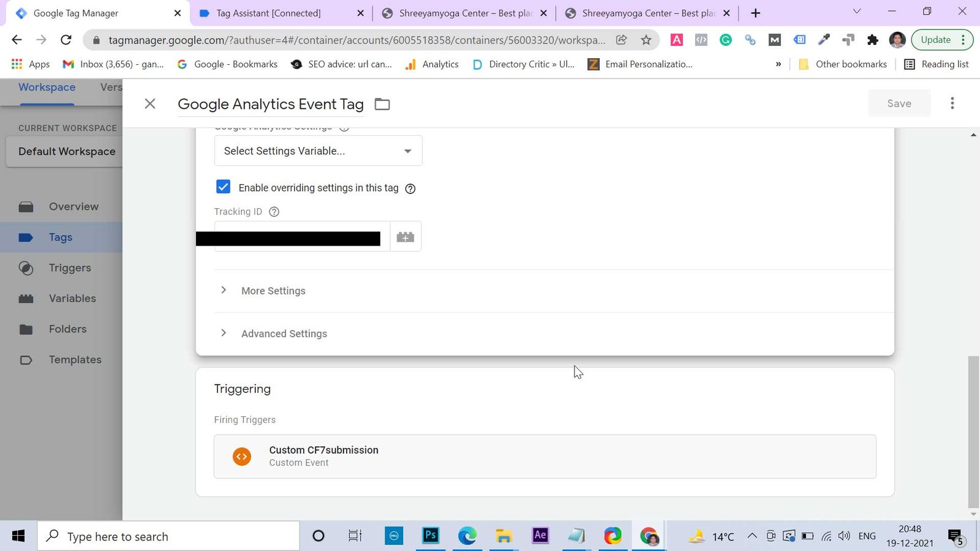Click the vertical scrollbar in the tag editor
The width and height of the screenshot is (980, 551).
point(973,432)
